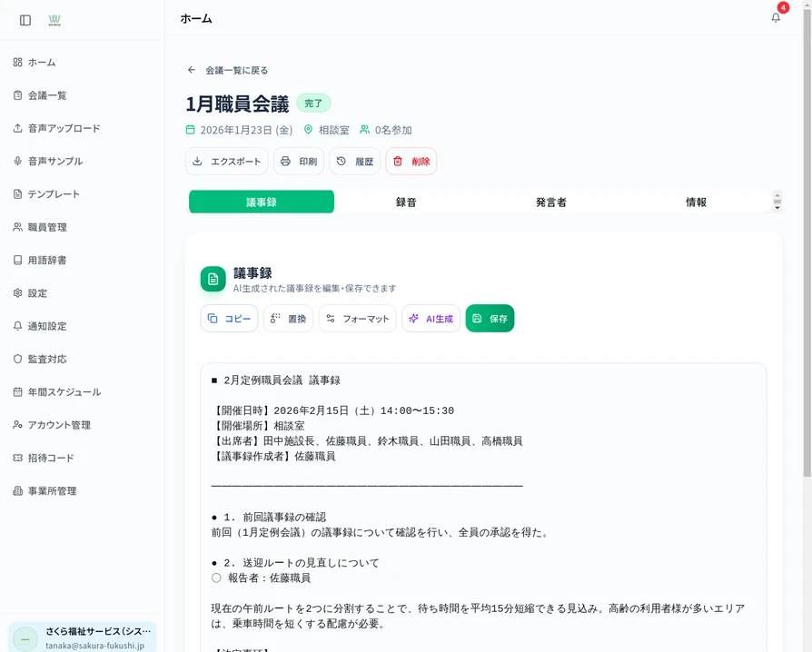Toggle the sidebar collapse icon
This screenshot has width=812, height=652.
coord(25,20)
